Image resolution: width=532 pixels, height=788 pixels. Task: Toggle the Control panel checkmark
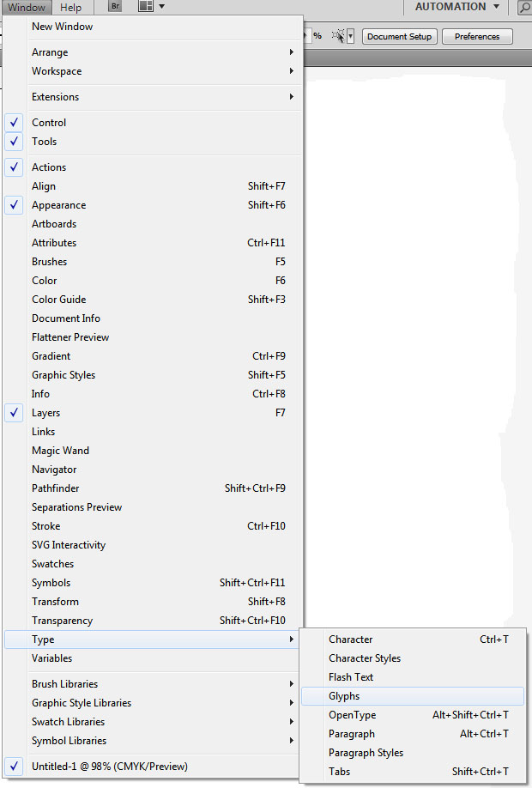click(x=49, y=123)
